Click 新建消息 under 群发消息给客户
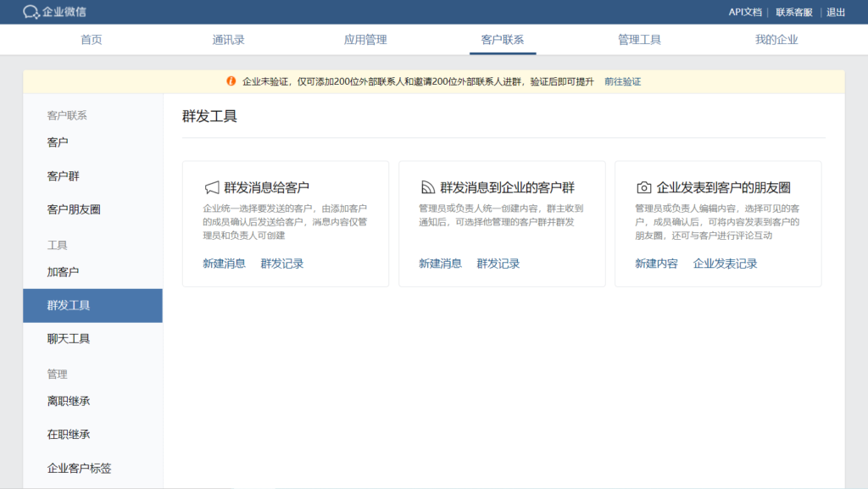The height and width of the screenshot is (489, 868). pos(224,264)
